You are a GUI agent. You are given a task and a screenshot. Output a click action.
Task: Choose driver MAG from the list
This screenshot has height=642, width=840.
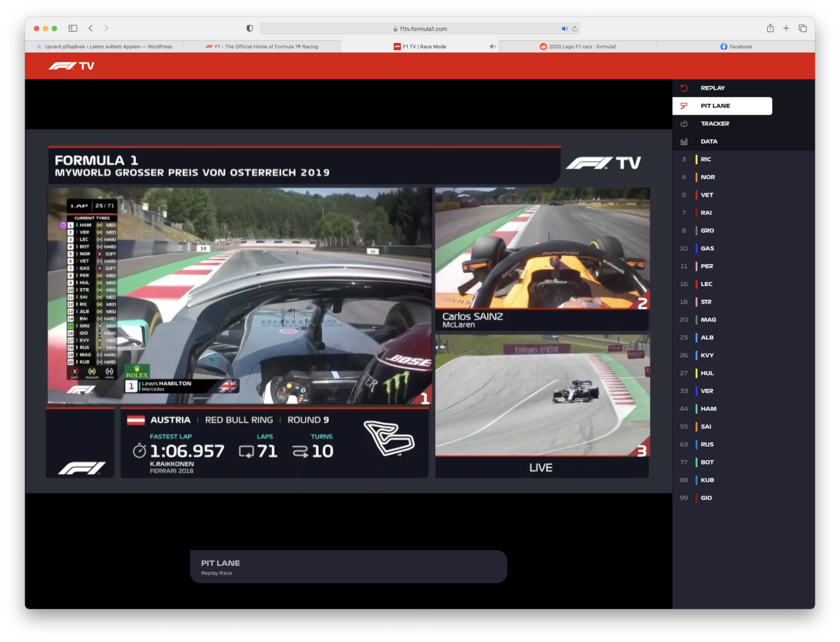point(722,320)
